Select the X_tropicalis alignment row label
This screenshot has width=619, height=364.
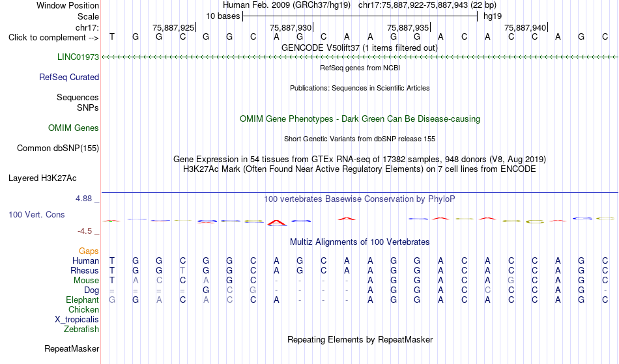[x=77, y=320]
